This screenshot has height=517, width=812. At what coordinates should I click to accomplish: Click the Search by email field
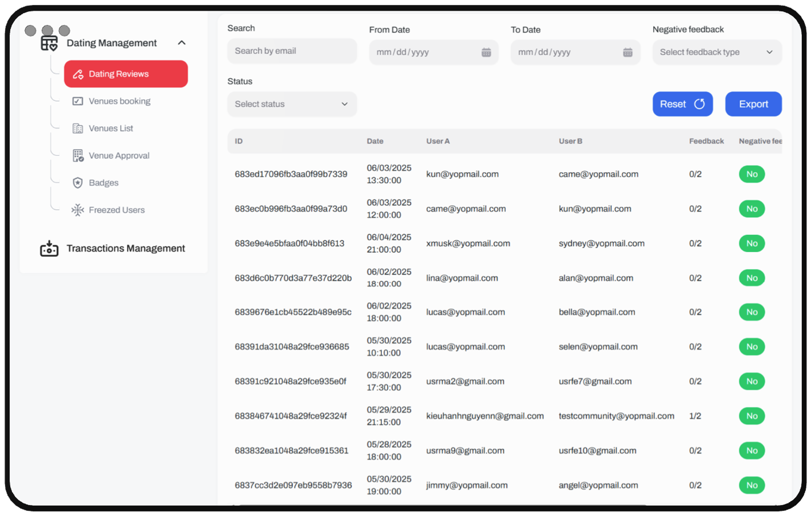pos(292,51)
